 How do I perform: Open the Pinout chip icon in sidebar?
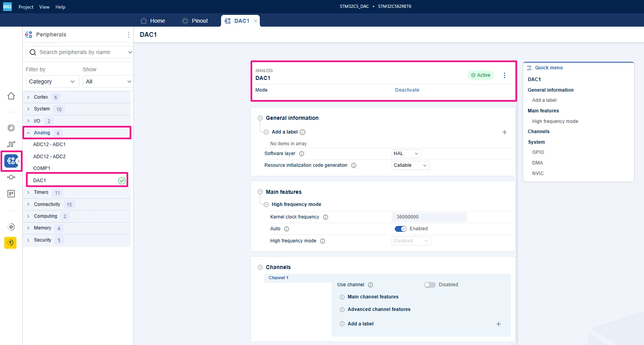11,128
